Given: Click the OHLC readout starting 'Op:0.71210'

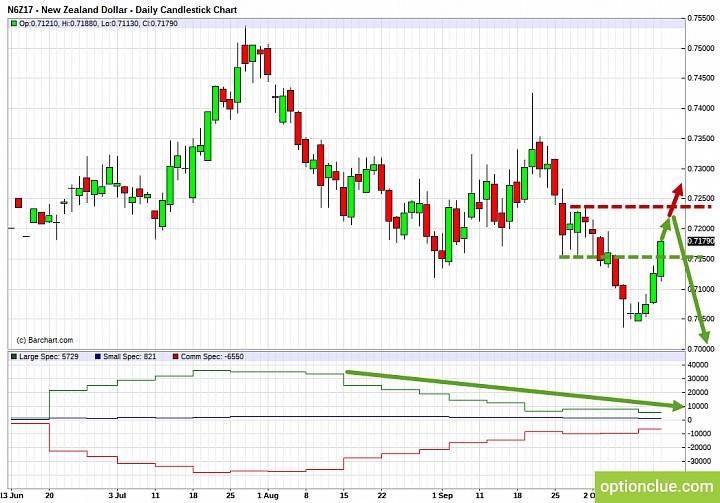Looking at the screenshot, I should [98, 23].
